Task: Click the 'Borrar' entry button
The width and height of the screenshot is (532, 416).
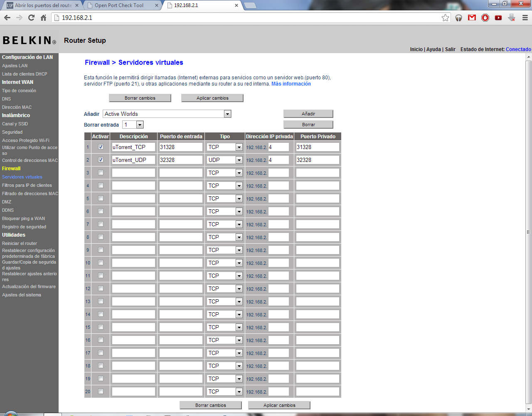Action: coord(308,125)
